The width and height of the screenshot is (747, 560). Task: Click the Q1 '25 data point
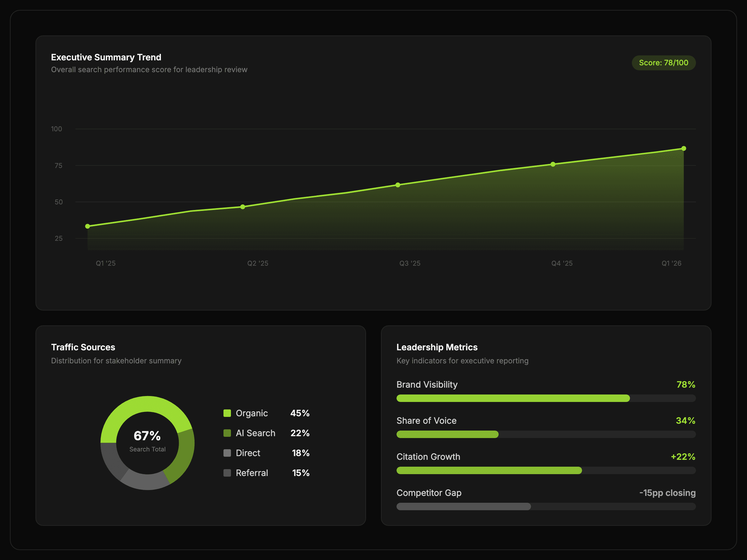[x=87, y=226]
